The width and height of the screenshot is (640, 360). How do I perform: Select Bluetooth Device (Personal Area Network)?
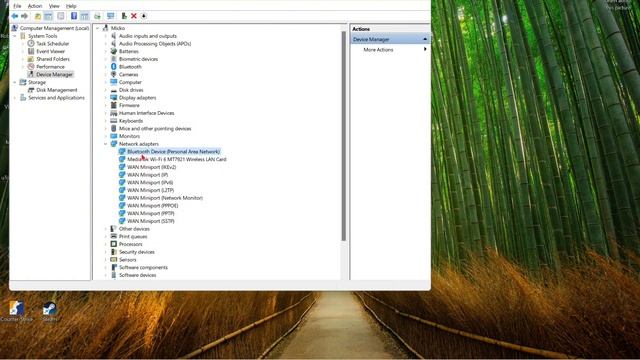[173, 151]
